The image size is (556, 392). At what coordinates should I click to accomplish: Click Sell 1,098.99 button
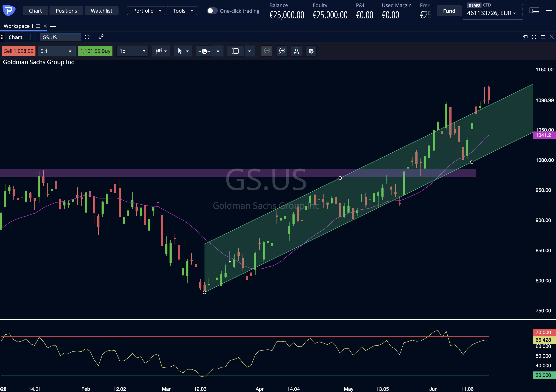(x=19, y=51)
